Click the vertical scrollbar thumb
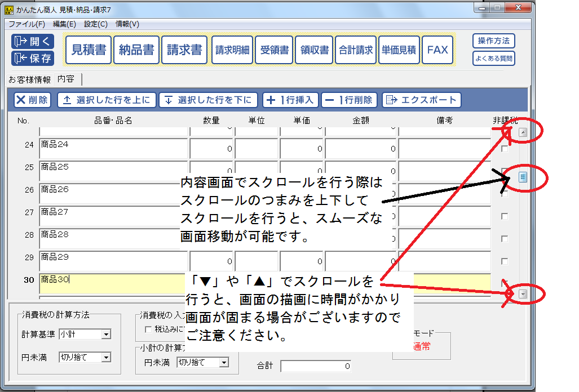The width and height of the screenshot is (579, 392). pyautogui.click(x=523, y=177)
